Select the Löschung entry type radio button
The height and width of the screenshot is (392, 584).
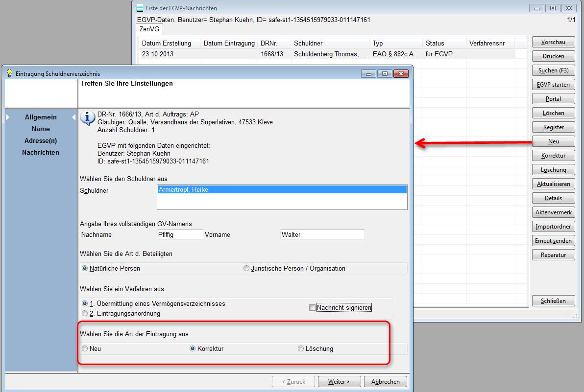(x=301, y=348)
